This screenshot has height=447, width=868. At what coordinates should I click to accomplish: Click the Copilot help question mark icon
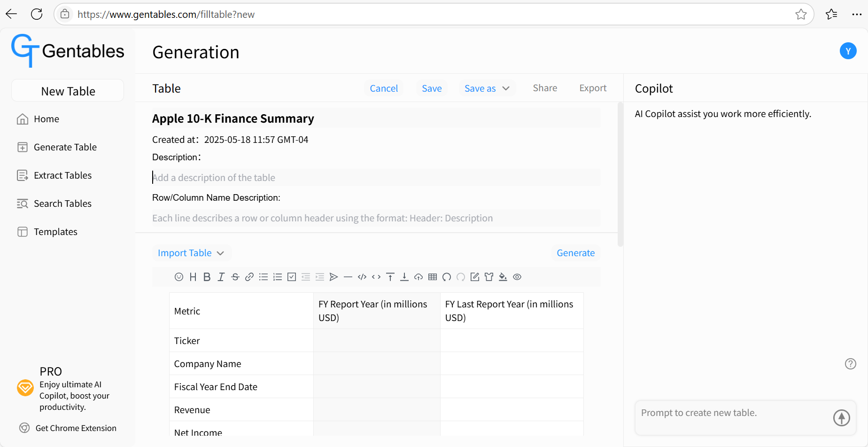(x=850, y=364)
